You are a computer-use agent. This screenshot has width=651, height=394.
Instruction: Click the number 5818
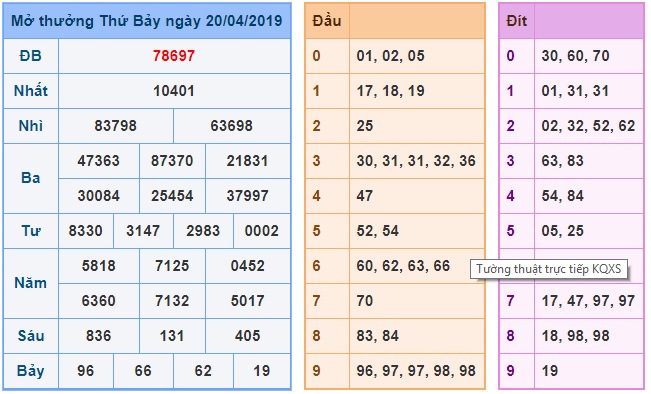pyautogui.click(x=99, y=266)
